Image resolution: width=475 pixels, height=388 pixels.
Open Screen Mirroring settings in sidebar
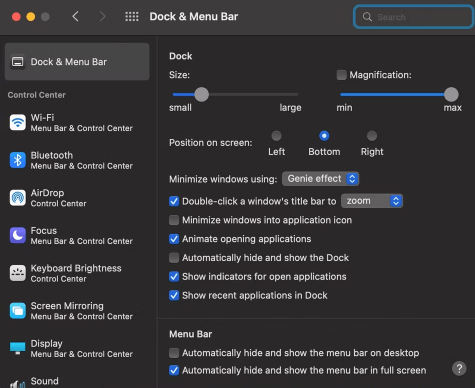[x=77, y=311]
